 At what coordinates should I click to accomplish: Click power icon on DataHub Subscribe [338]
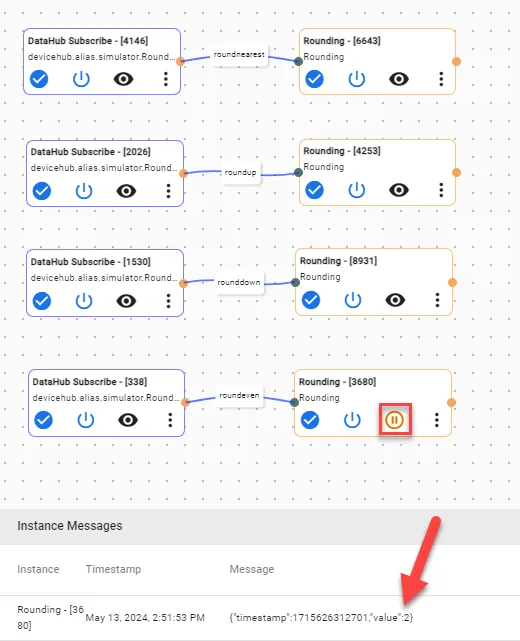point(86,420)
